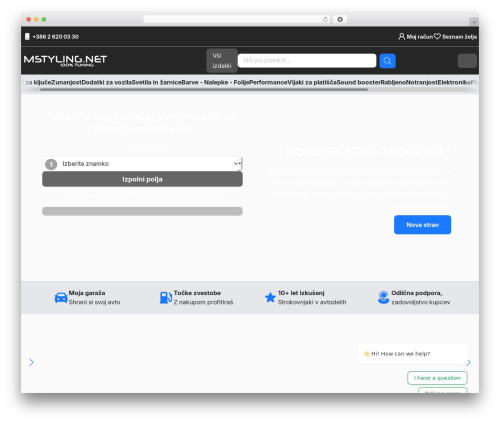Click the Nova stran button
500x423 pixels.
coord(422,225)
